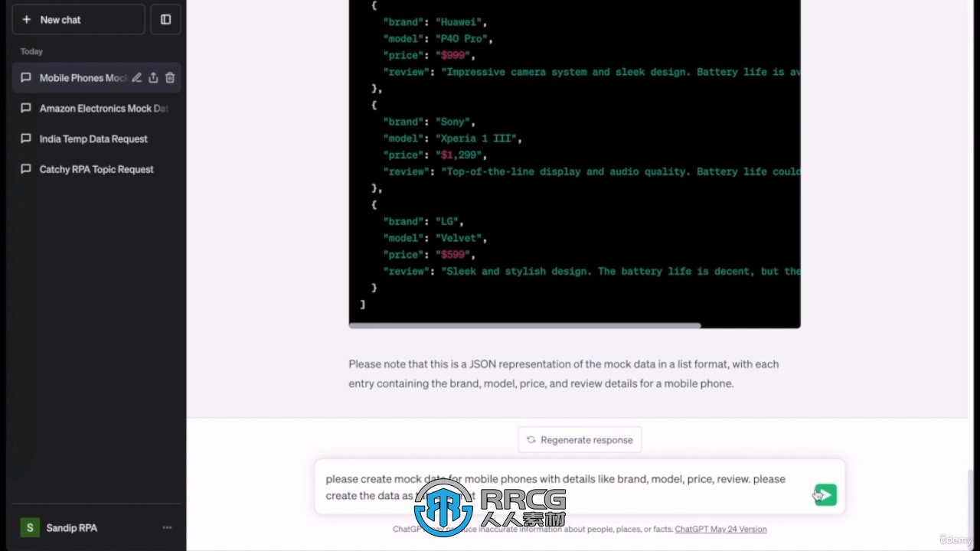Click the "$599" price value

tap(455, 255)
